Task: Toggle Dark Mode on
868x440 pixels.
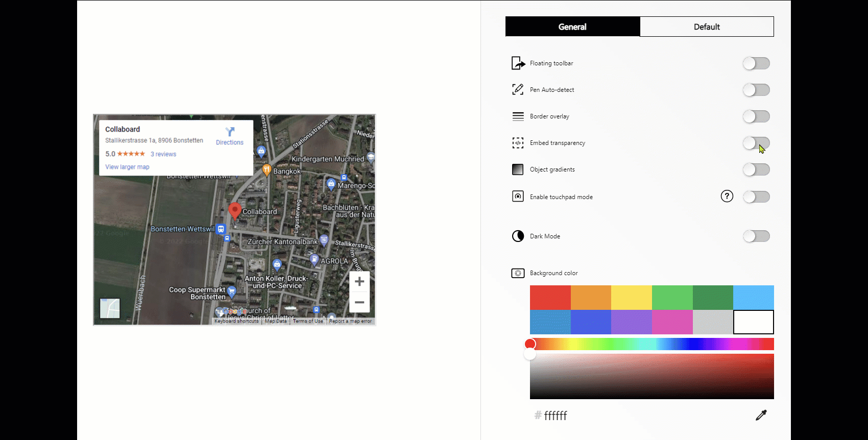Action: pos(756,236)
